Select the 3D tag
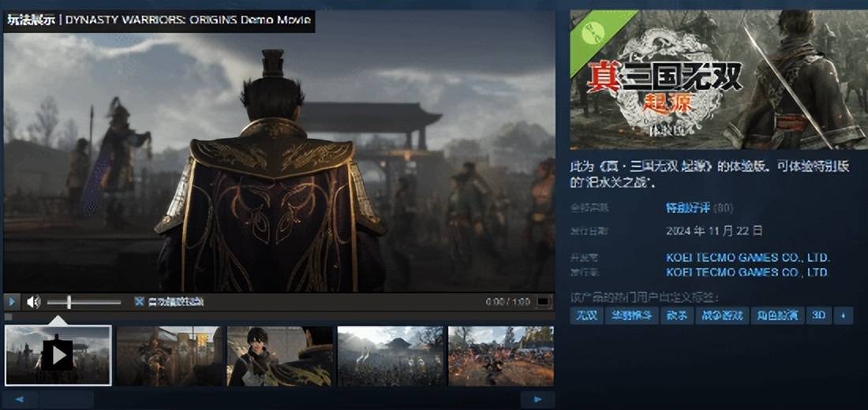Viewport: 868px width, 410px height. [x=818, y=315]
